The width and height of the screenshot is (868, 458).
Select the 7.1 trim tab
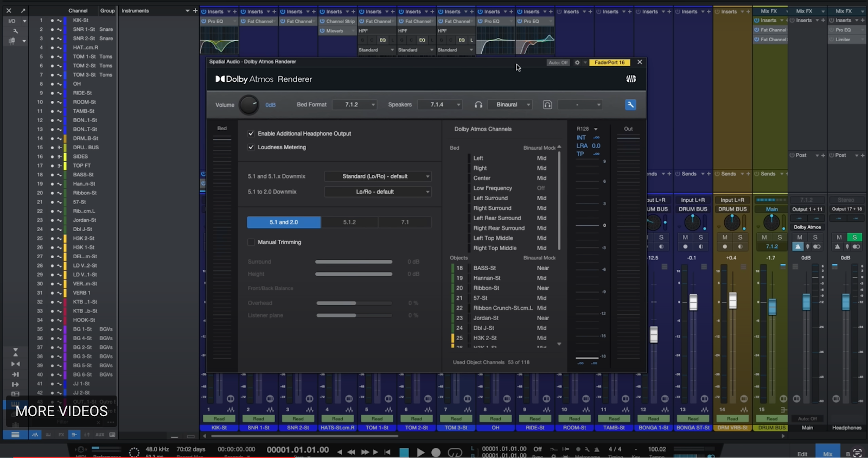(405, 222)
